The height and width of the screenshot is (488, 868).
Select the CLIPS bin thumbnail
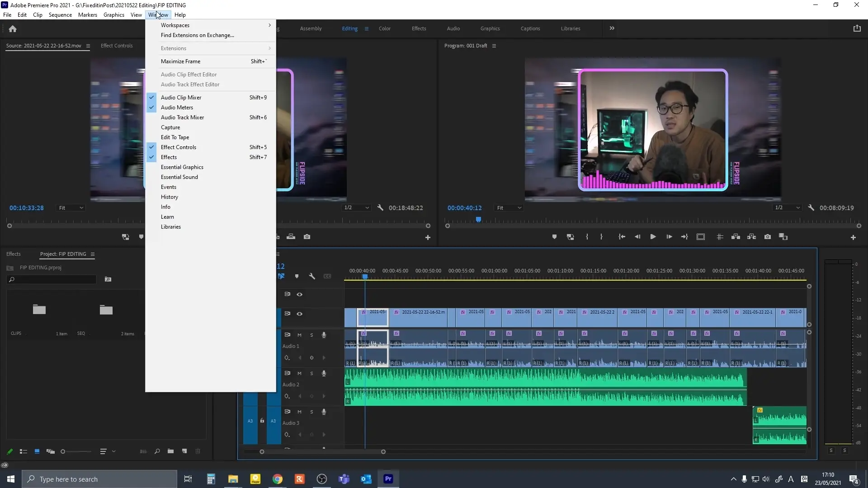pos(39,310)
